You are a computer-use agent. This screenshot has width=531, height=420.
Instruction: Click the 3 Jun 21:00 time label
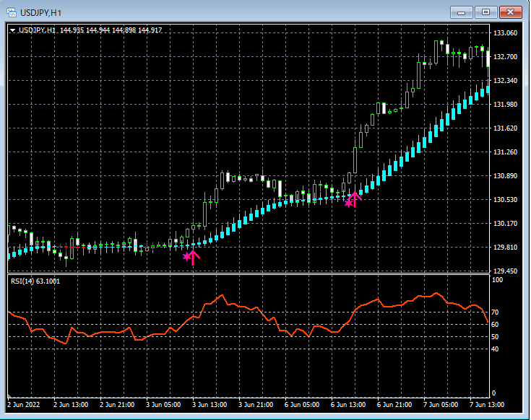pos(256,405)
